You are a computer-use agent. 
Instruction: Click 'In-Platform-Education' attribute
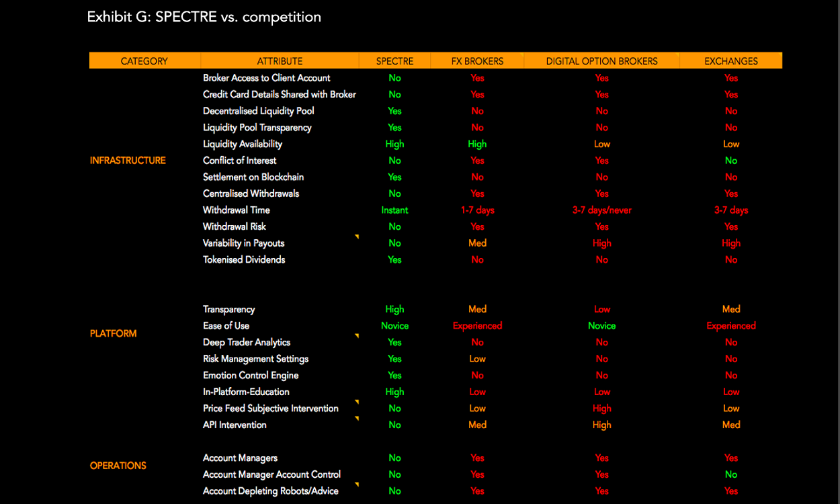[246, 392]
